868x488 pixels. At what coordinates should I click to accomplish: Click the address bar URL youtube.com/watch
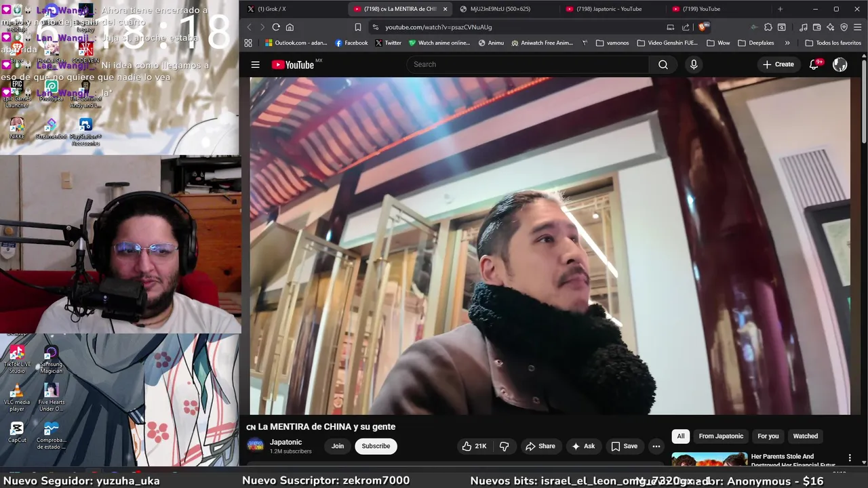[x=438, y=27]
